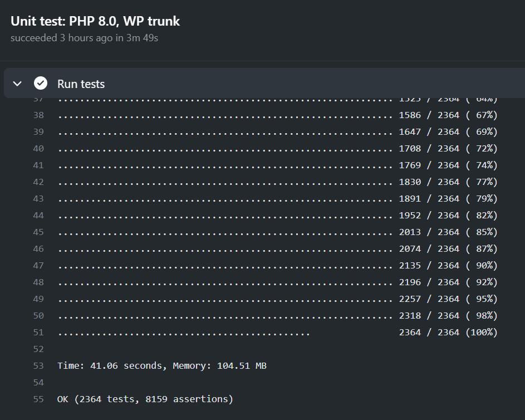This screenshot has height=420, width=525.
Task: Click empty log line 52
Action: click(167, 349)
